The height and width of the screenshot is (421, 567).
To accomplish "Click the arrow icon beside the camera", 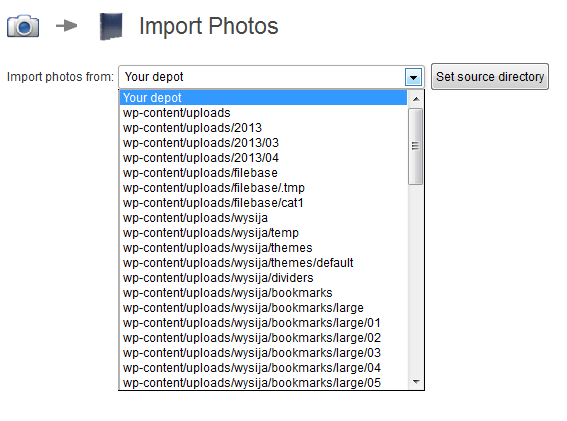I will pos(67,26).
